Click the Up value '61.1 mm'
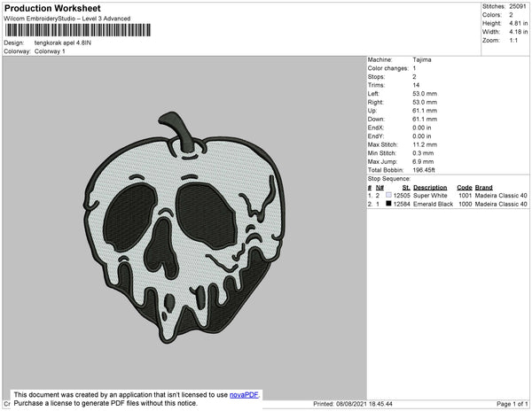The image size is (532, 411). [x=425, y=111]
